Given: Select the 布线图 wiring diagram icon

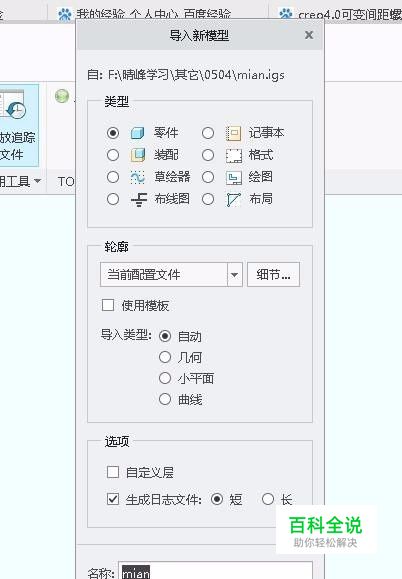Looking at the screenshot, I should click(139, 200).
